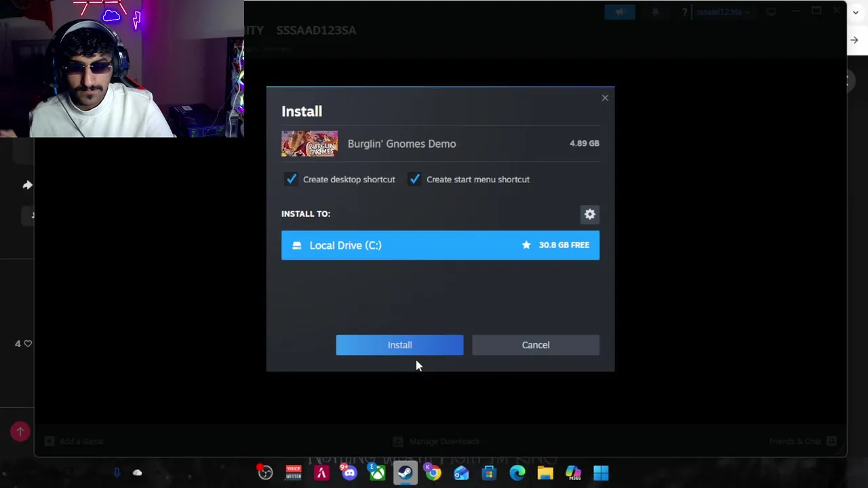This screenshot has width=868, height=488.
Task: Click the Steam help question mark
Action: click(x=684, y=12)
